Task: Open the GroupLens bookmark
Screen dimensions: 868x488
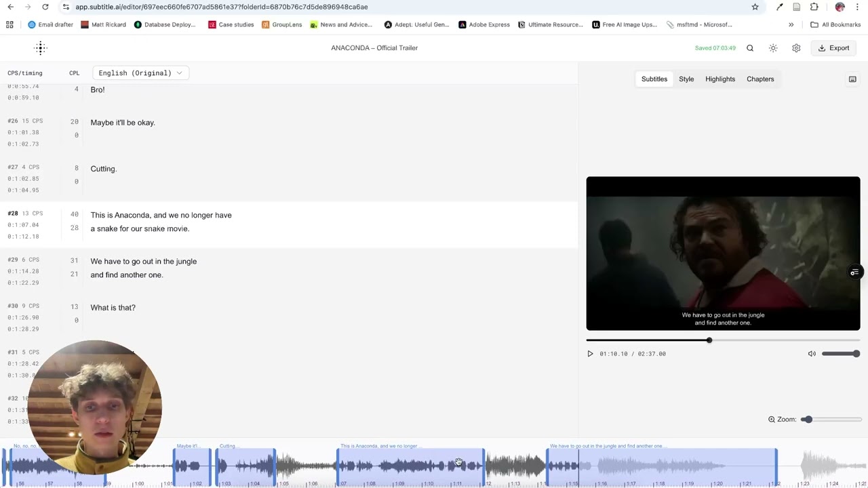Action: tap(281, 24)
